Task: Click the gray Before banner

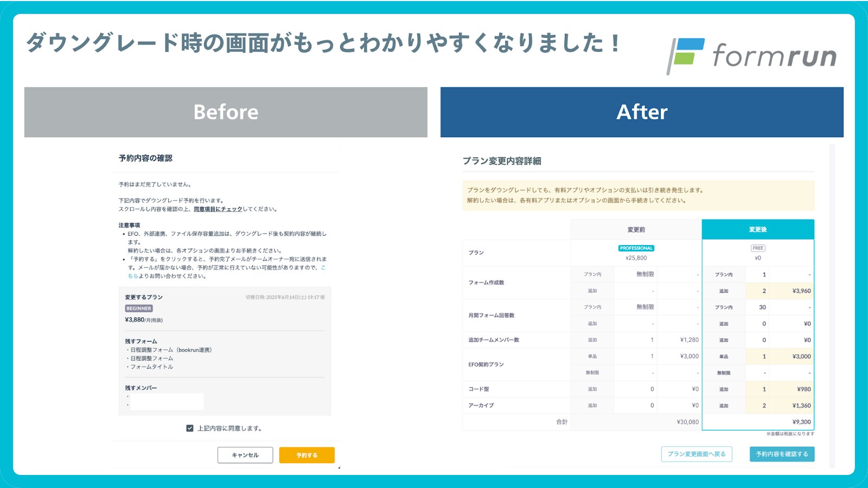Action: click(x=226, y=112)
